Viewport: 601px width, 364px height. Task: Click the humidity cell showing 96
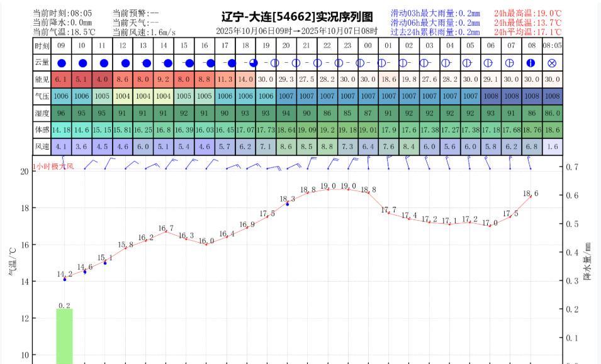[x=61, y=113]
